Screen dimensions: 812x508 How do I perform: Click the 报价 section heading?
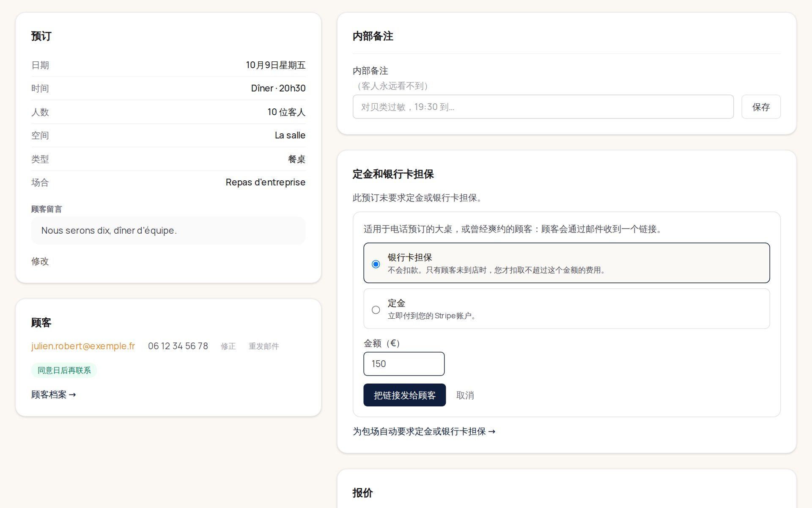[362, 493]
